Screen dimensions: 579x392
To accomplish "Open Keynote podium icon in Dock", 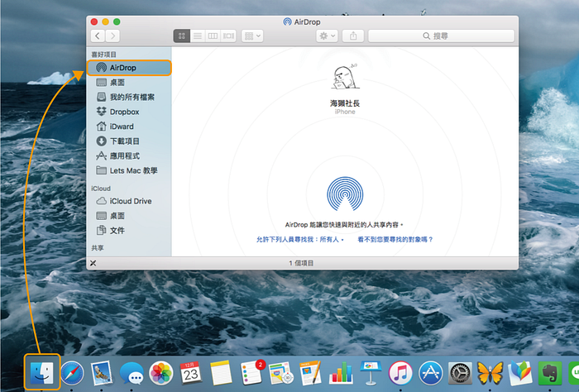I will (371, 373).
